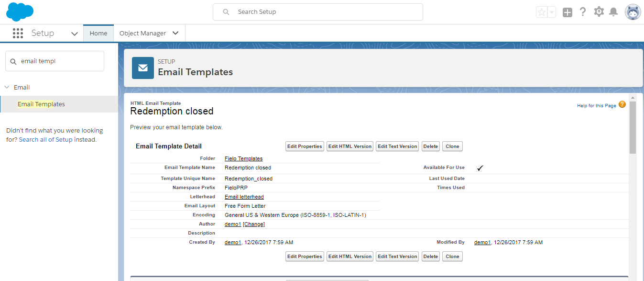Viewport: 644px width, 281px height.
Task: Click the [Change] author link
Action: coord(254,224)
